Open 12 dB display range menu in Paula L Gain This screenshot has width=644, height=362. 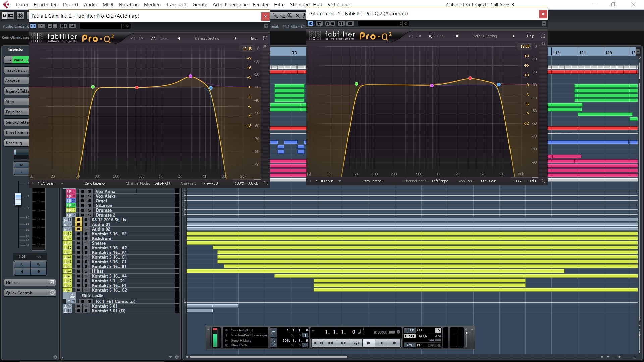247,49
